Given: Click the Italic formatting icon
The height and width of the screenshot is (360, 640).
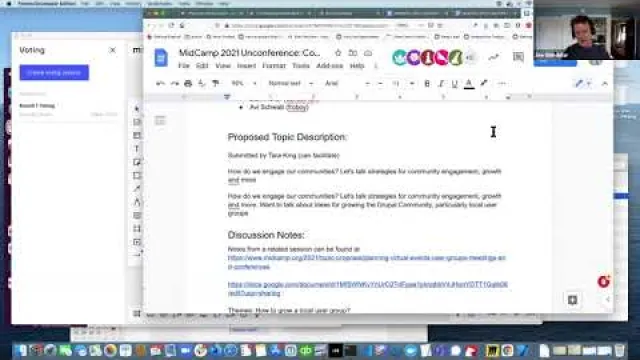Looking at the screenshot, I should pyautogui.click(x=441, y=83).
